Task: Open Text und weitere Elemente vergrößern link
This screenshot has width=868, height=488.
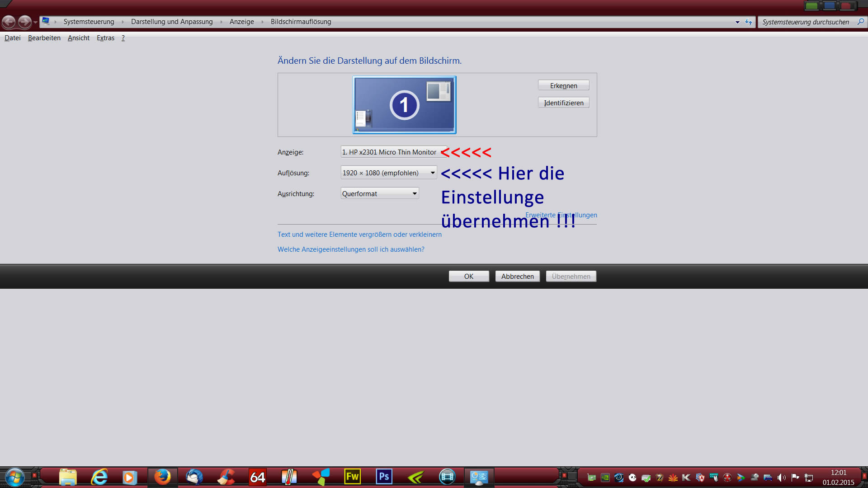Action: [359, 234]
